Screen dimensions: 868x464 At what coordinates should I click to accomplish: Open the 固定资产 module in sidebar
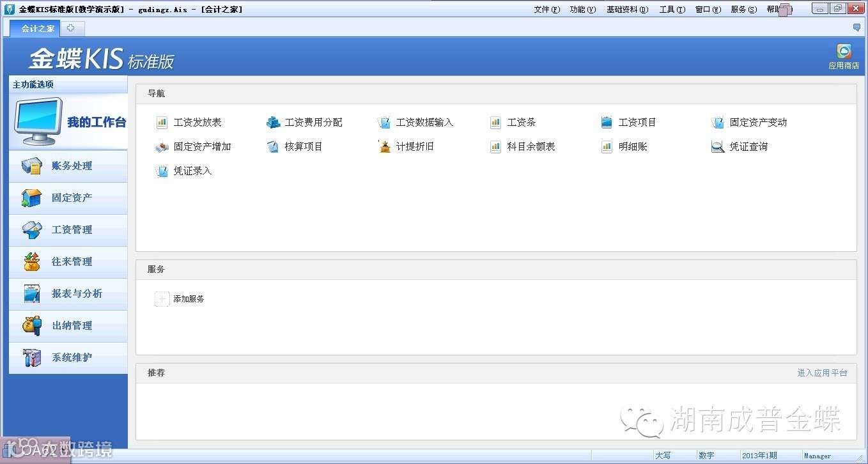(x=68, y=198)
